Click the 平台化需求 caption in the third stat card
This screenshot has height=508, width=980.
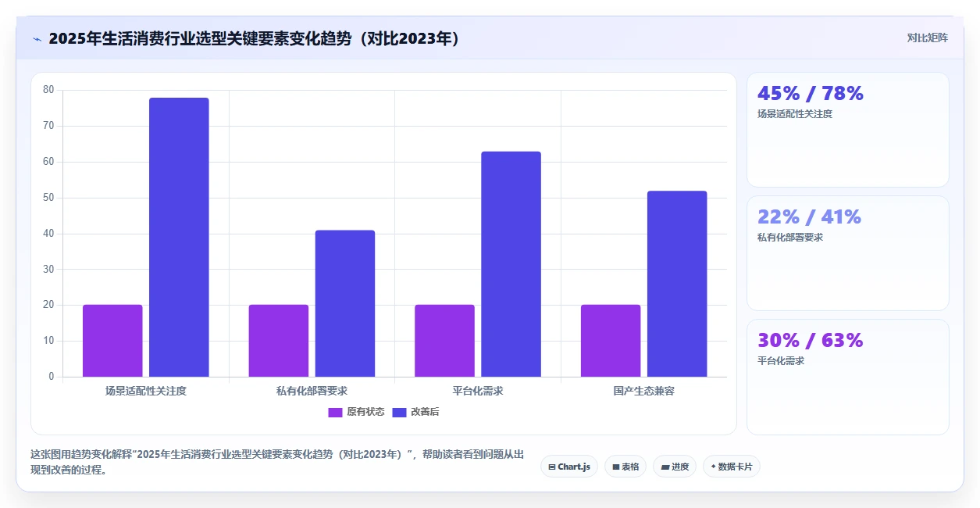coord(781,361)
